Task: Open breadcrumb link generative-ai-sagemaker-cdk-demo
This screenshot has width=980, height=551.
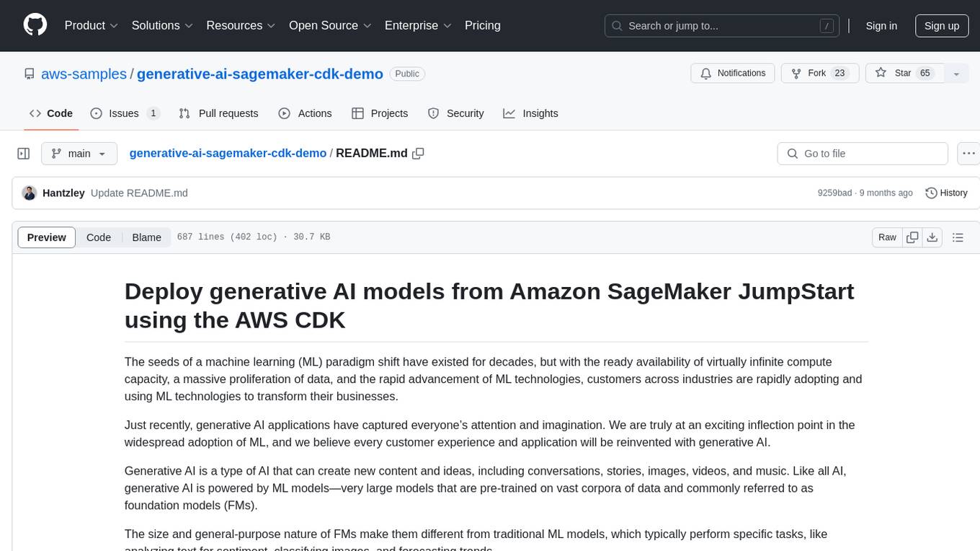Action: point(228,154)
